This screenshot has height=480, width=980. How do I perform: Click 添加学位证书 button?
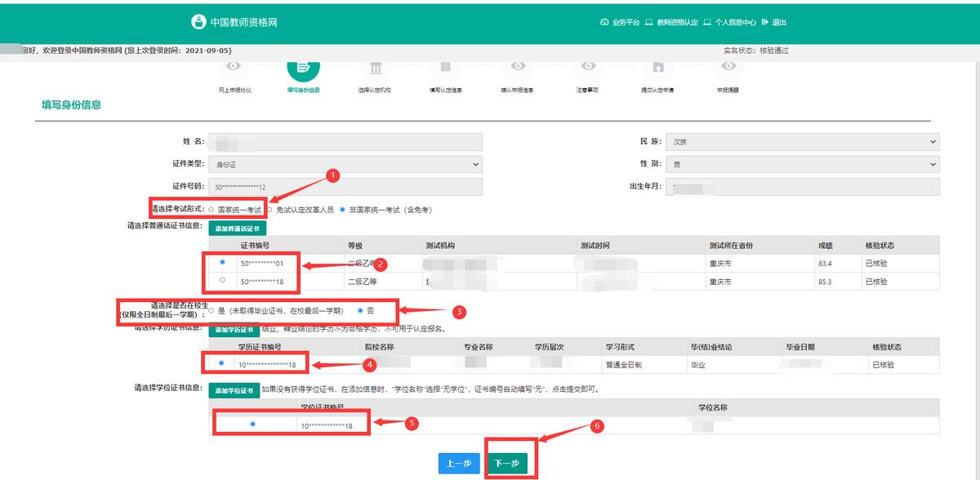(x=234, y=390)
